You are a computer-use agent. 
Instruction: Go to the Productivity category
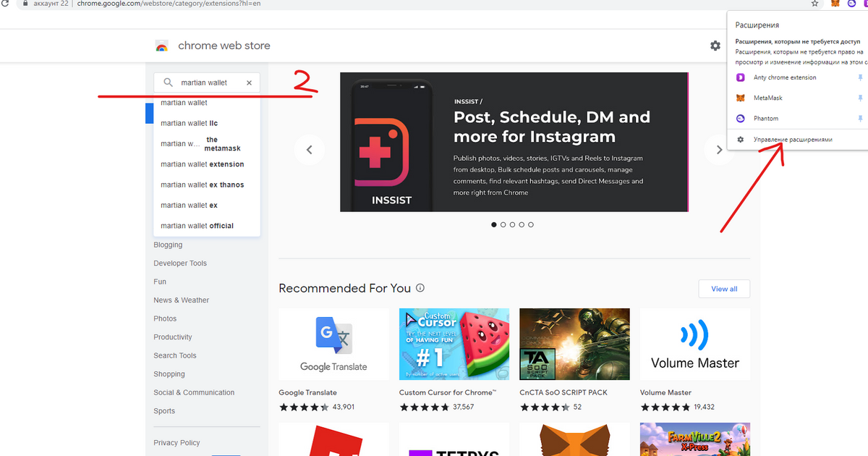tap(173, 337)
